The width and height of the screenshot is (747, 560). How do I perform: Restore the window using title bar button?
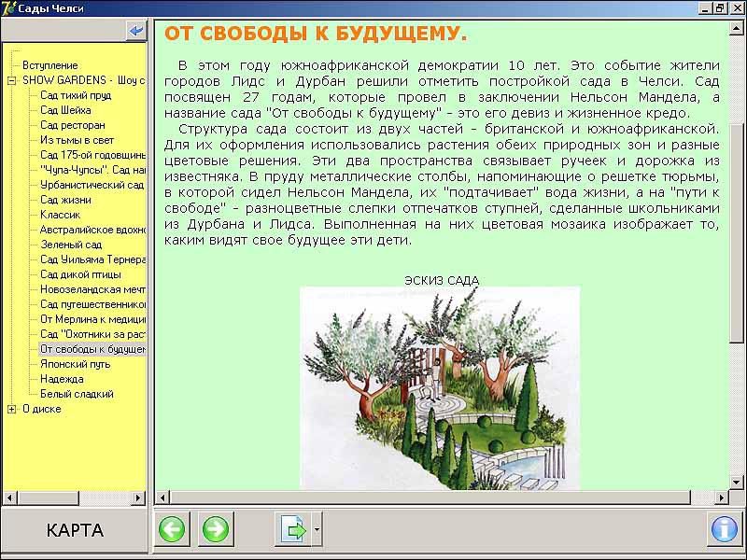pyautogui.click(x=720, y=7)
